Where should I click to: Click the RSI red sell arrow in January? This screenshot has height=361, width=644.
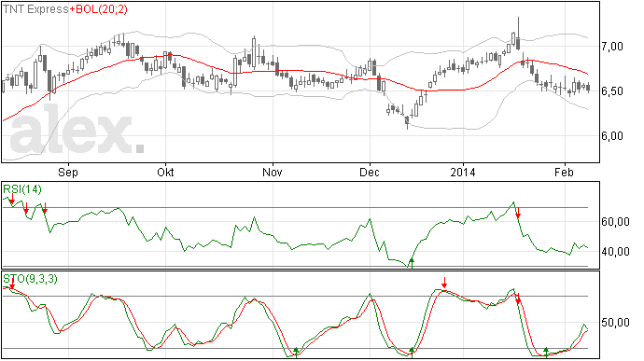click(518, 213)
